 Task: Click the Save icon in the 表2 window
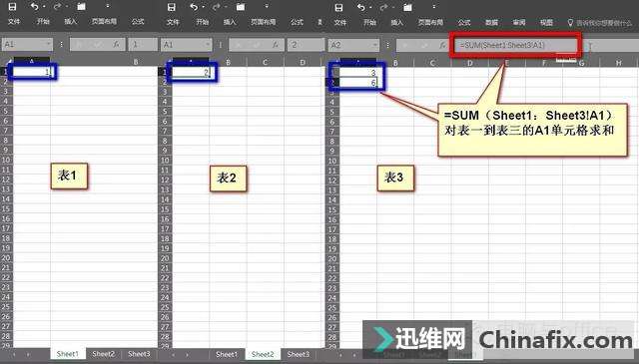click(171, 7)
